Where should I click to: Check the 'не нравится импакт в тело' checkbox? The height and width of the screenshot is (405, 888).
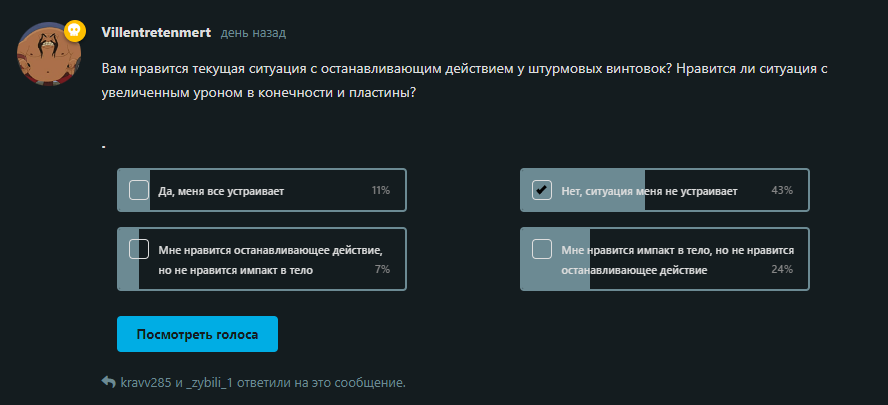click(139, 249)
